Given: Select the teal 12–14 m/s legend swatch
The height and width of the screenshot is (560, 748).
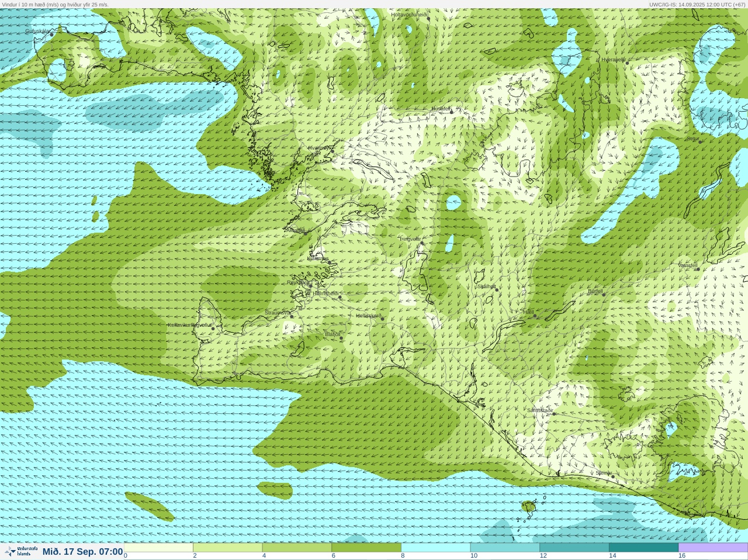Looking at the screenshot, I should tap(574, 548).
